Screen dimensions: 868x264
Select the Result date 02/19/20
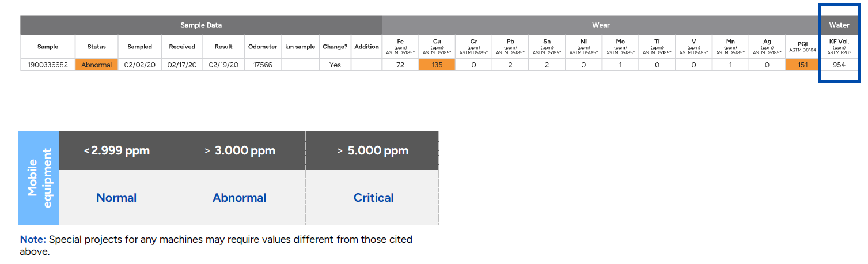point(223,65)
